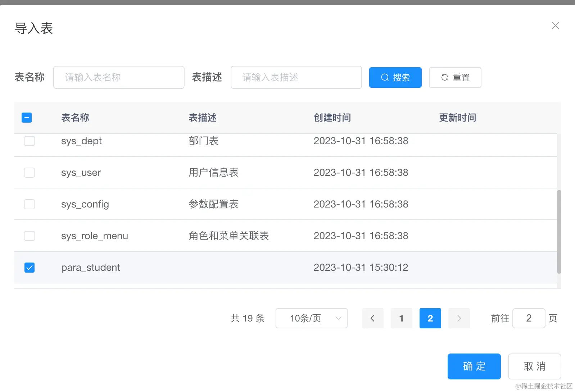Select page 2 in pagination
575x392 pixels.
click(x=430, y=318)
